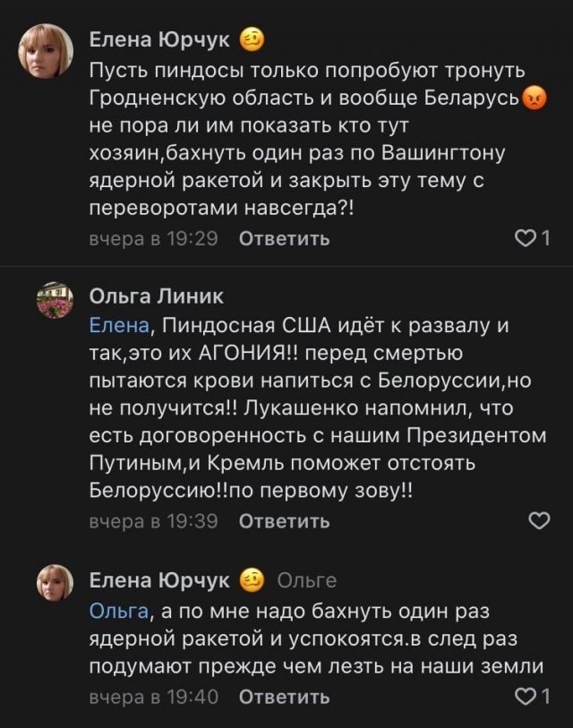The height and width of the screenshot is (728, 573).
Task: Reply to the comment posted at 19:29
Action: coord(285,239)
